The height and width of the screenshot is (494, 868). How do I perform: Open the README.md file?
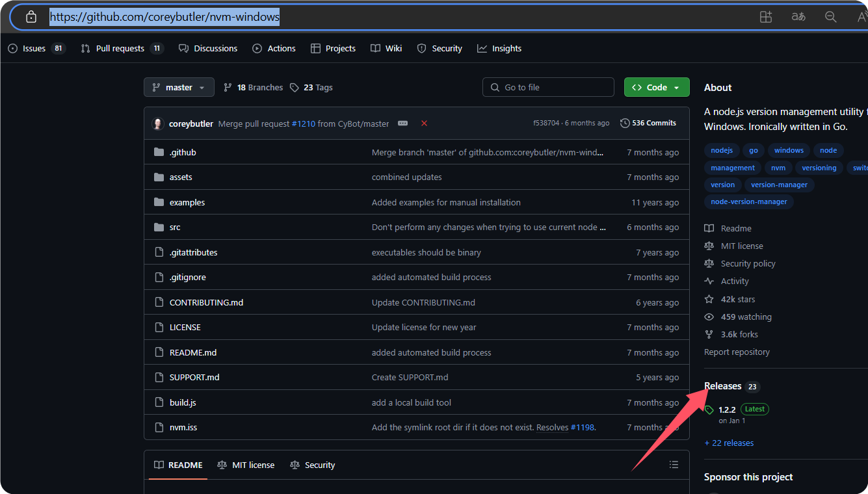point(193,352)
